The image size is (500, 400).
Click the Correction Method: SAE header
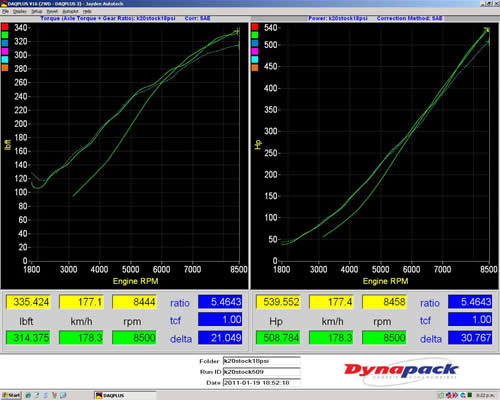409,18
